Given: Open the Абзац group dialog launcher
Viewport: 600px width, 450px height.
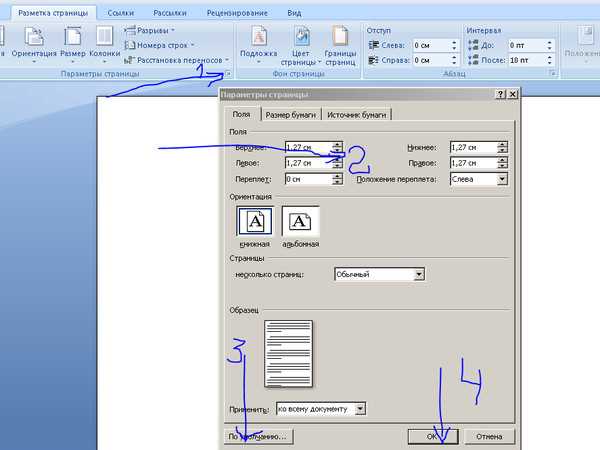Looking at the screenshot, I should tap(552, 73).
